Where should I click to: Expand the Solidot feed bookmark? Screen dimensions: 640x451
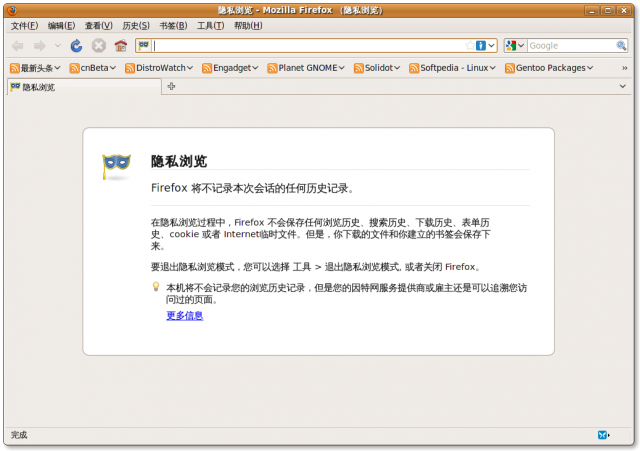[x=377, y=68]
